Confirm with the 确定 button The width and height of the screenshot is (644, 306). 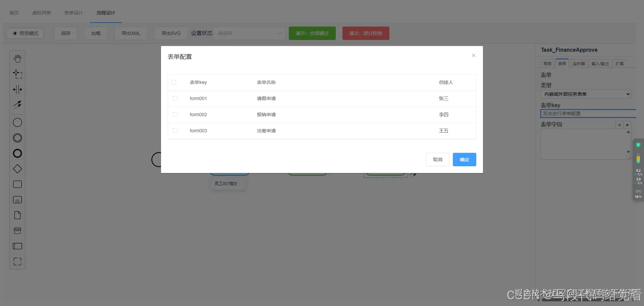[464, 159]
